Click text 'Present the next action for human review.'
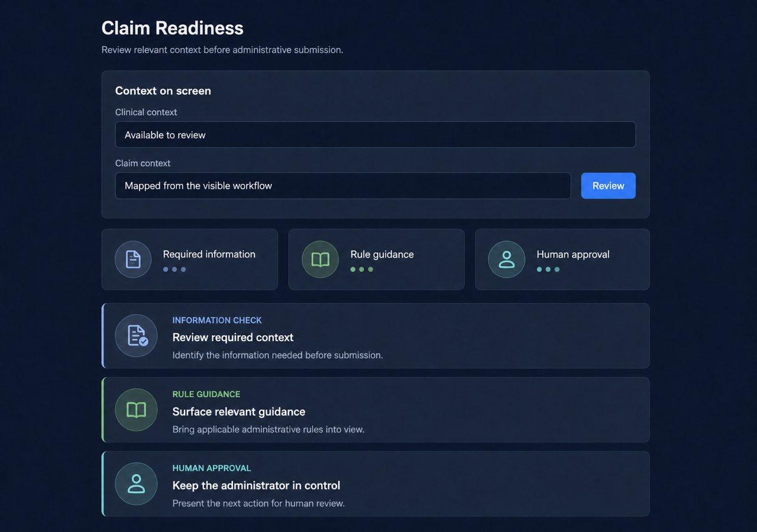757x532 pixels. (x=258, y=504)
